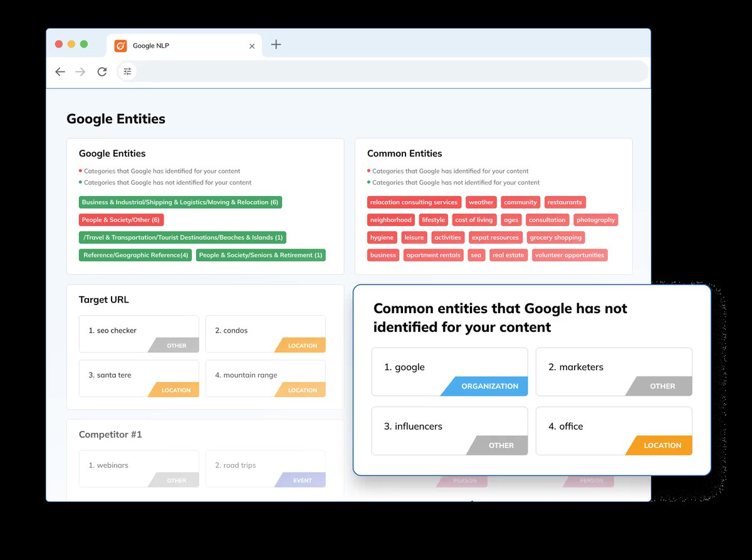This screenshot has height=560, width=752.
Task: Select the '4. office' entity card
Action: [x=614, y=431]
